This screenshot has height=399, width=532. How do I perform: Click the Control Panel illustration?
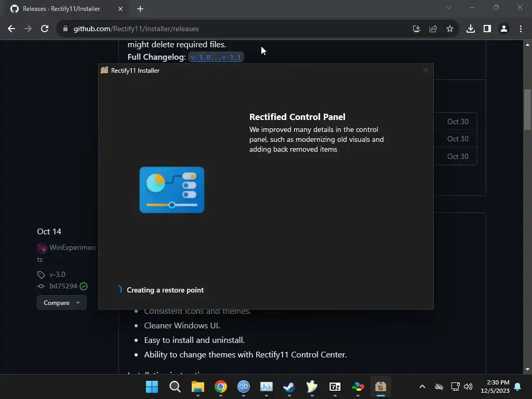pyautogui.click(x=171, y=190)
